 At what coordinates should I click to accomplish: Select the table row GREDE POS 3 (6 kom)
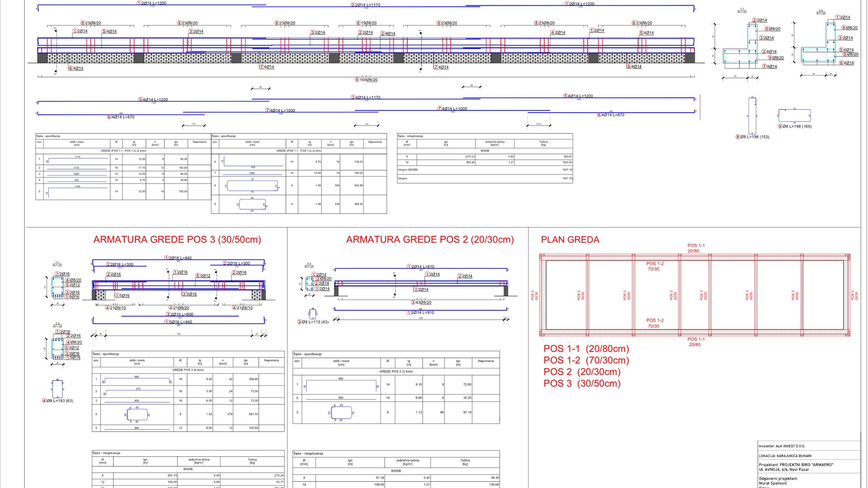(188, 370)
